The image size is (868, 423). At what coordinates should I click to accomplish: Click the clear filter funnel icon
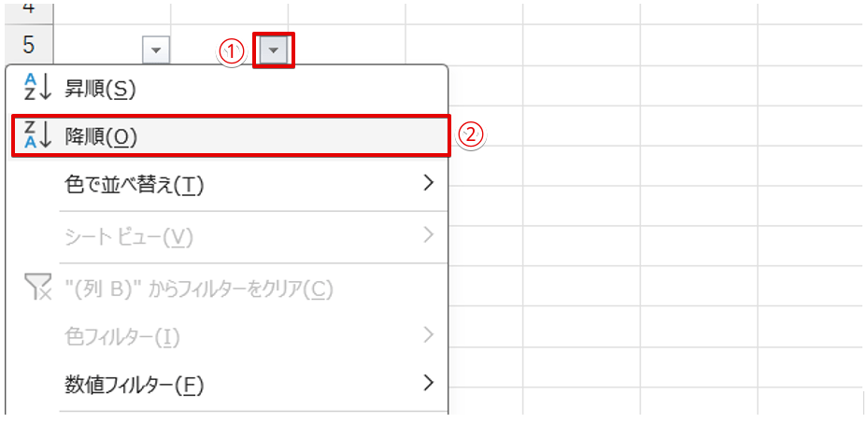[34, 289]
